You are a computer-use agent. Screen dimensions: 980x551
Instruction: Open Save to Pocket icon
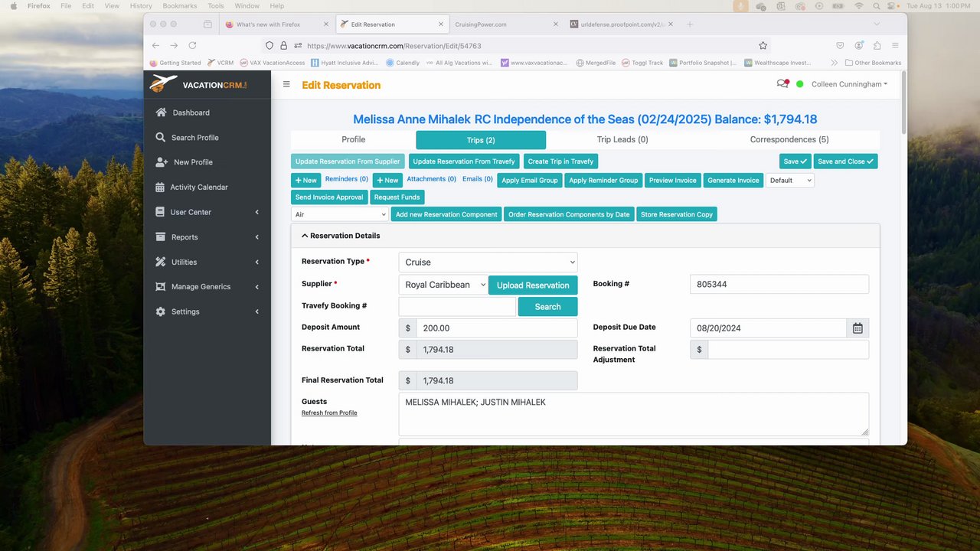840,45
